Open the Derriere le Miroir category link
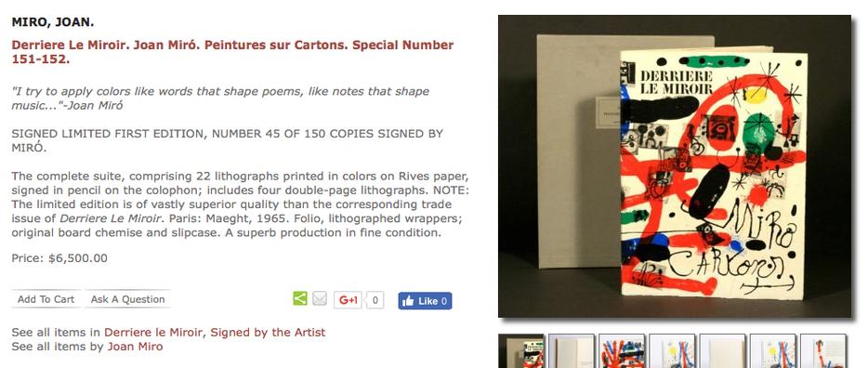Viewport: 868px width, 368px height. click(x=153, y=332)
